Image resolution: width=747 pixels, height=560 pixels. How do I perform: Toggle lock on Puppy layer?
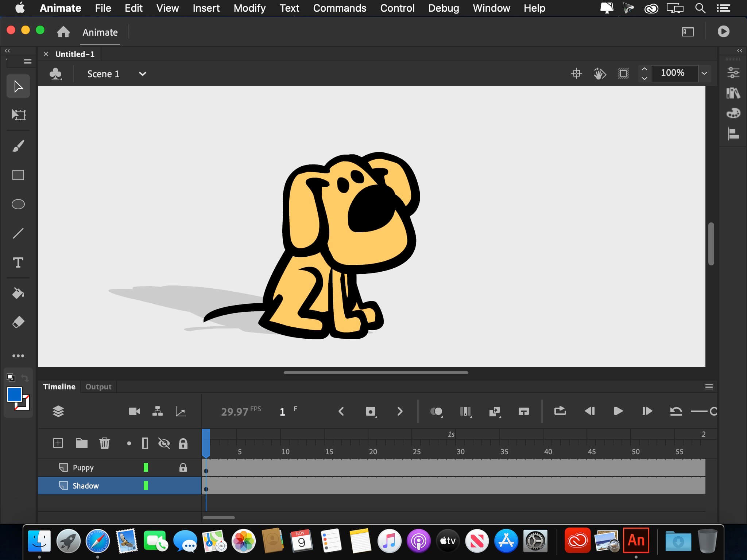click(183, 467)
